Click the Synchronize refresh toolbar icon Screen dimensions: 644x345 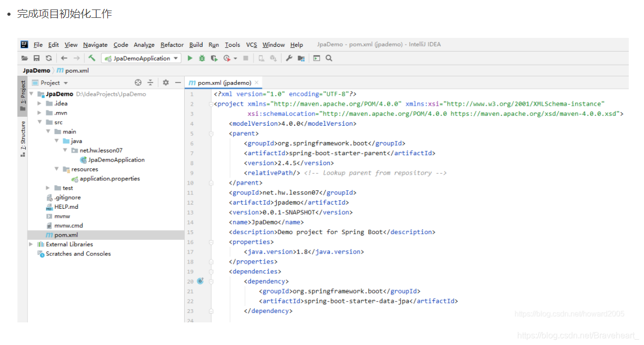pyautogui.click(x=49, y=58)
